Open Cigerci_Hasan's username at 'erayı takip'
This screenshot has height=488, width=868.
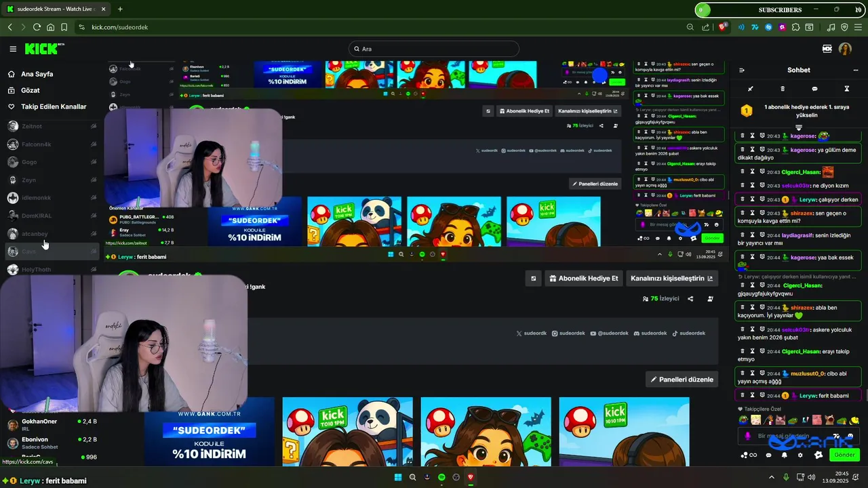click(801, 352)
